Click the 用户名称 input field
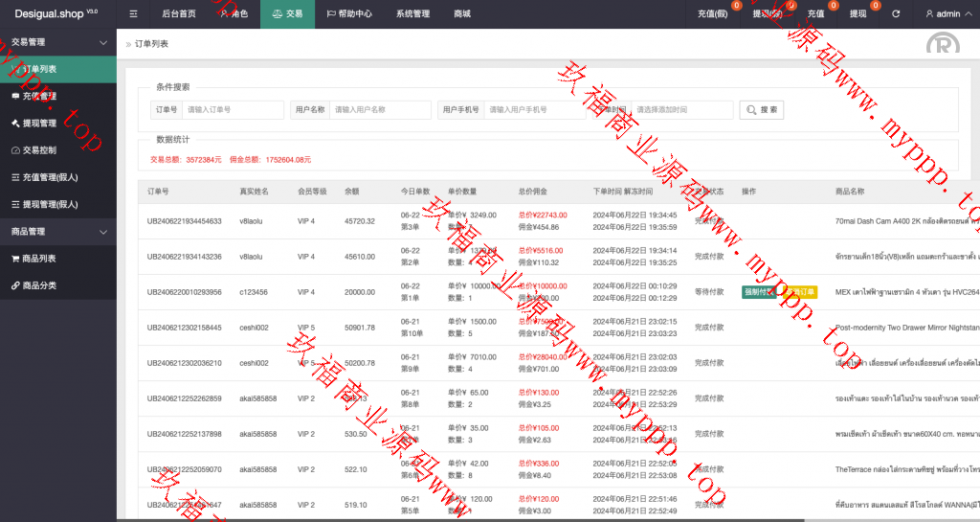Viewport: 980px width, 522px height. click(380, 110)
